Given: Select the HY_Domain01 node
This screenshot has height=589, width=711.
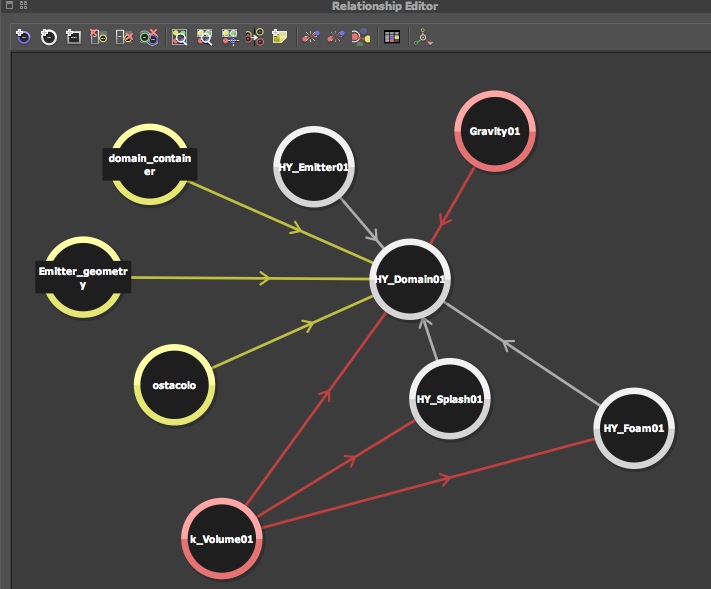Looking at the screenshot, I should pyautogui.click(x=410, y=279).
